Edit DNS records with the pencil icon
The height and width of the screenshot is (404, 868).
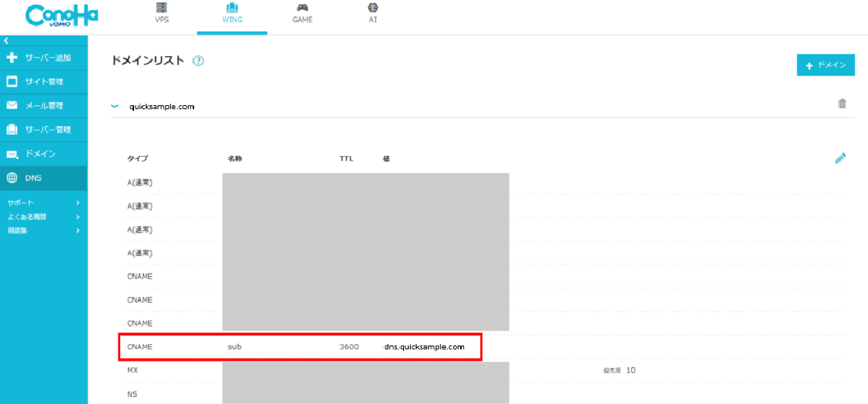click(x=840, y=158)
